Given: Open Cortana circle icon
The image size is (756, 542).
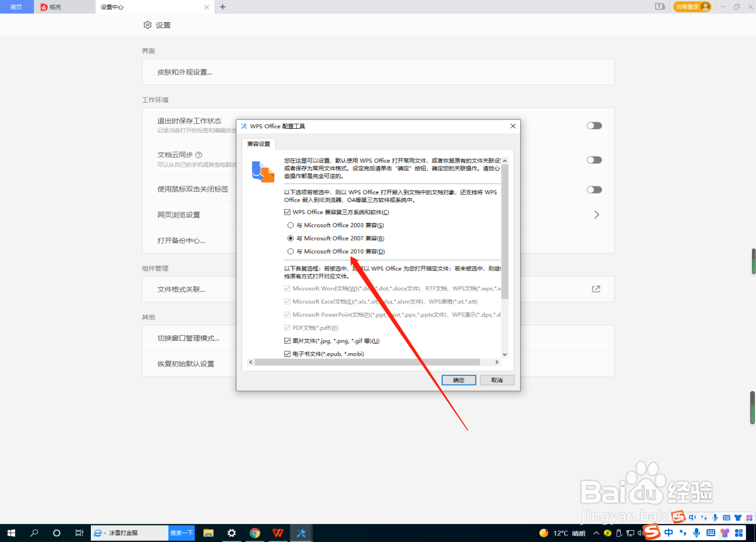Looking at the screenshot, I should click(x=56, y=533).
